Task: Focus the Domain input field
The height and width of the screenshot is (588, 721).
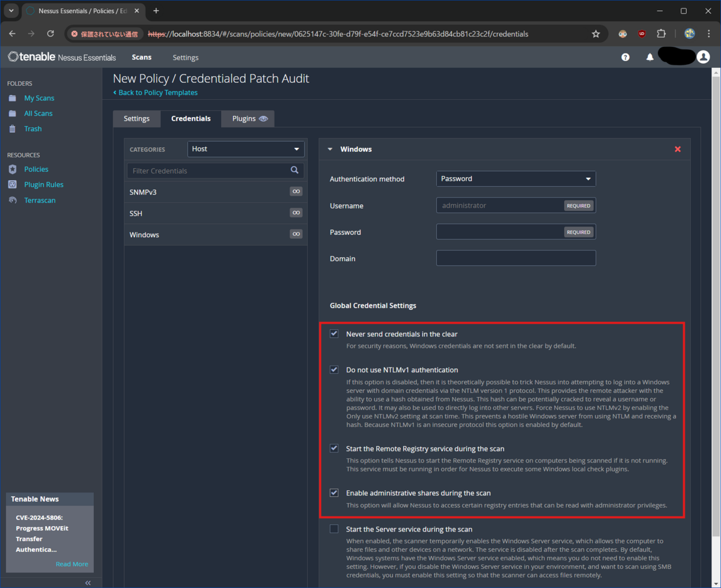Action: coord(516,258)
